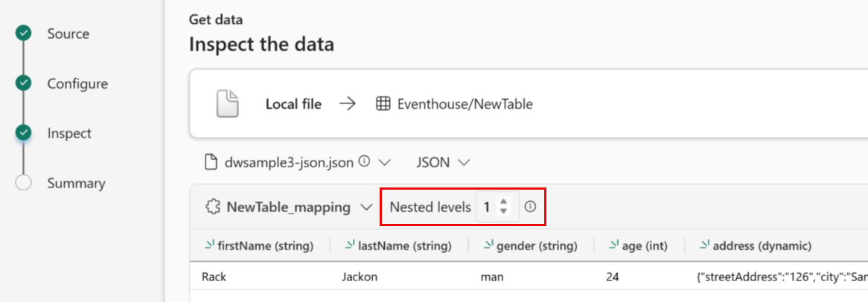Click the Summary step circle indicator

[x=24, y=183]
